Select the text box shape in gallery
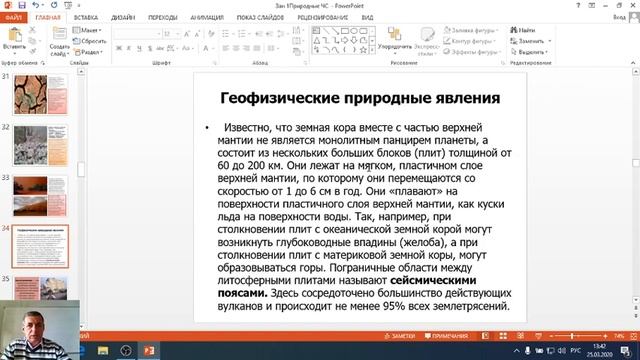 (x=316, y=31)
